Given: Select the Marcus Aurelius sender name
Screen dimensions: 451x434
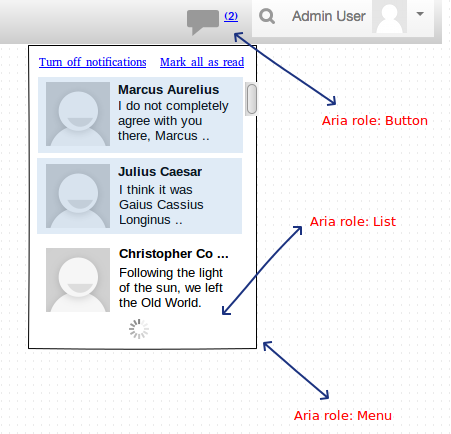Looking at the screenshot, I should coord(169,90).
